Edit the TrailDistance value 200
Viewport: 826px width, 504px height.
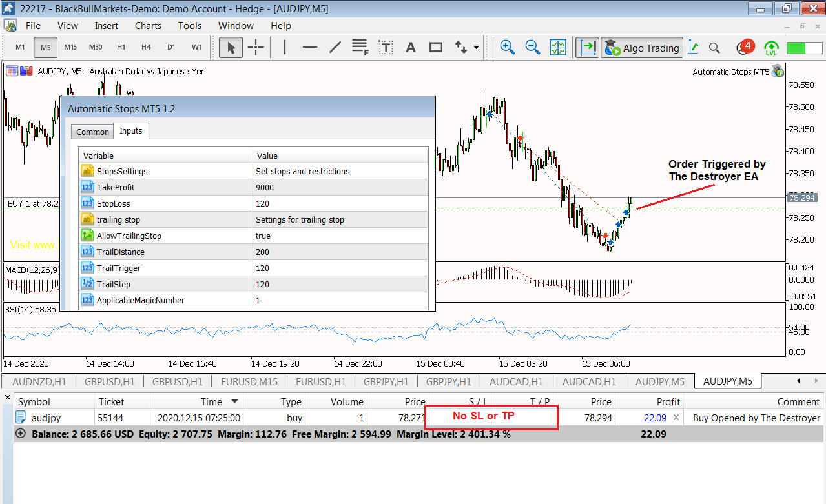[x=340, y=252]
